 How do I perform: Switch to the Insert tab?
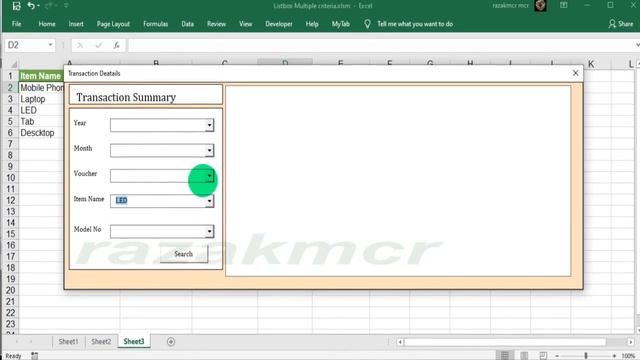(x=76, y=24)
